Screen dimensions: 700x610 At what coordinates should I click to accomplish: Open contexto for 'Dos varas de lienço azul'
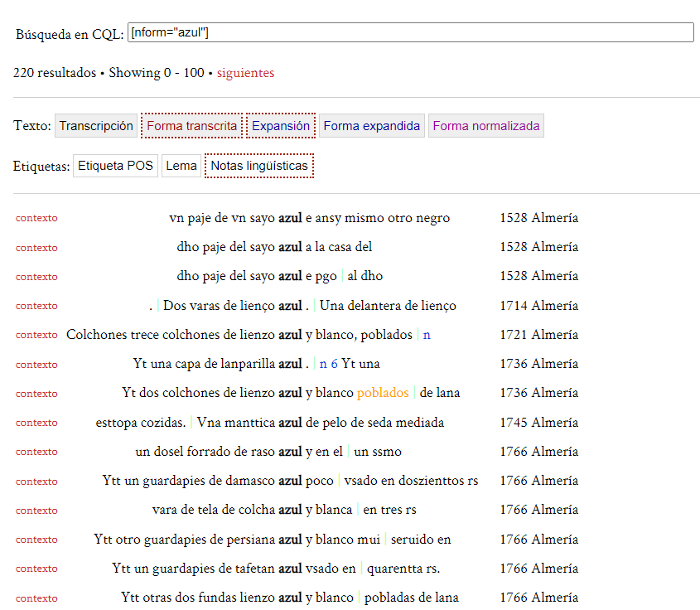[x=36, y=306]
